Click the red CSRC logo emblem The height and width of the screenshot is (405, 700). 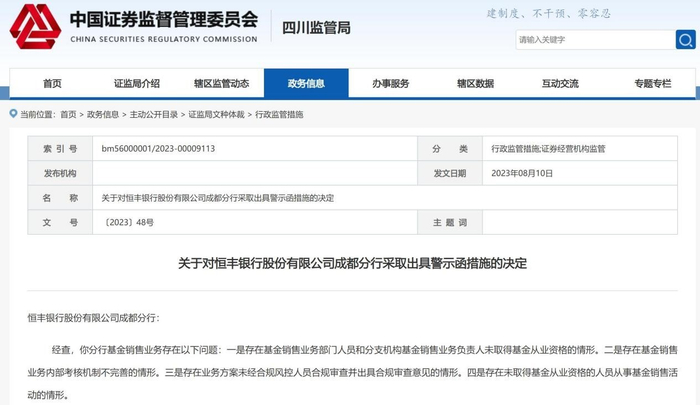tap(35, 27)
